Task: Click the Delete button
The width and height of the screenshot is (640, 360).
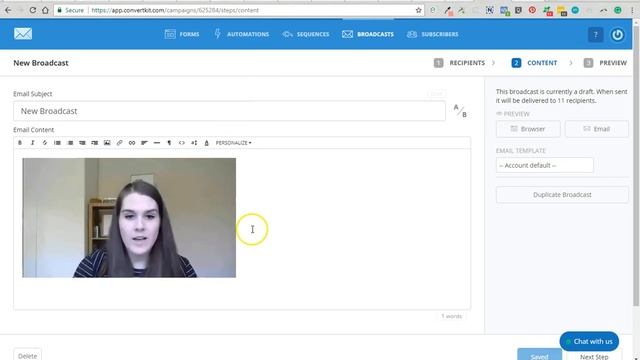Action: click(x=27, y=356)
